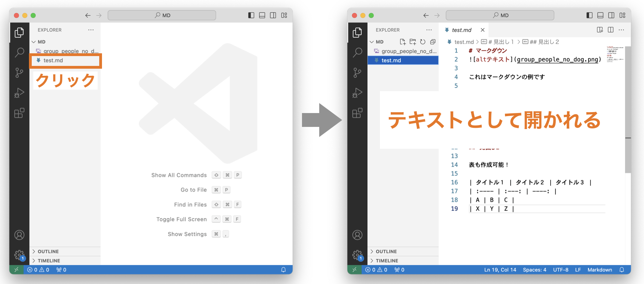Viewport: 644px width, 284px height.
Task: Open Search view in left window activity bar
Action: point(19,52)
